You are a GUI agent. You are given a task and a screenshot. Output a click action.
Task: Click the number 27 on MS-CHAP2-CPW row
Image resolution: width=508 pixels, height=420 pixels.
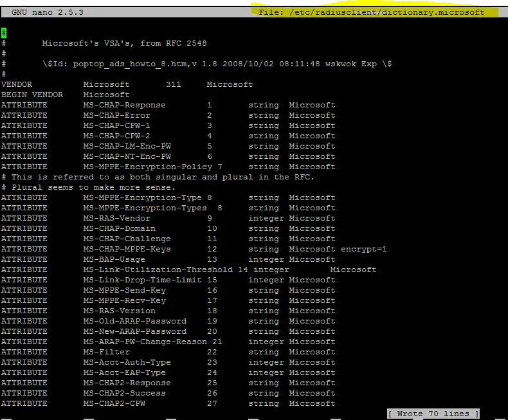pyautogui.click(x=212, y=403)
